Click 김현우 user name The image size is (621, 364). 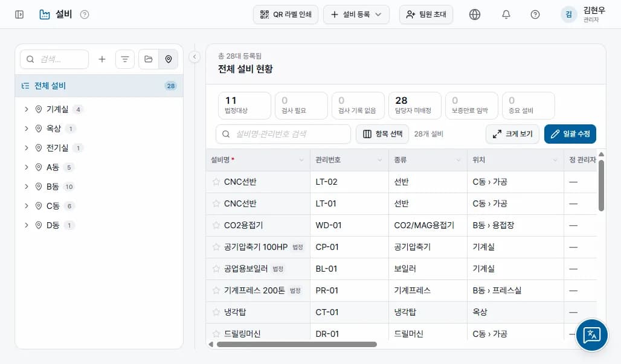594,11
